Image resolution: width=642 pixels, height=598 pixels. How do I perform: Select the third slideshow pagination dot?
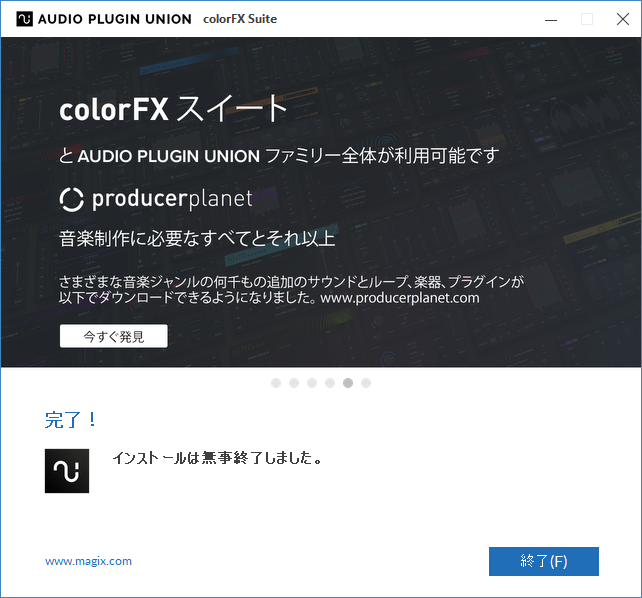click(312, 383)
